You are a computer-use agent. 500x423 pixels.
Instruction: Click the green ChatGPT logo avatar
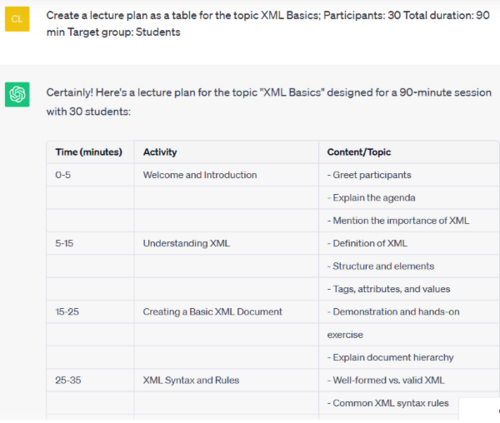(17, 94)
